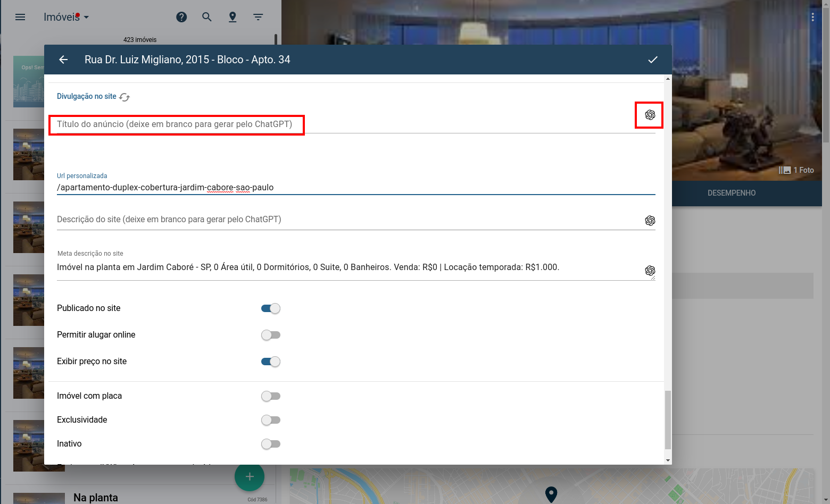This screenshot has height=504, width=830.
Task: Click the map location pin icon
Action: (x=233, y=17)
